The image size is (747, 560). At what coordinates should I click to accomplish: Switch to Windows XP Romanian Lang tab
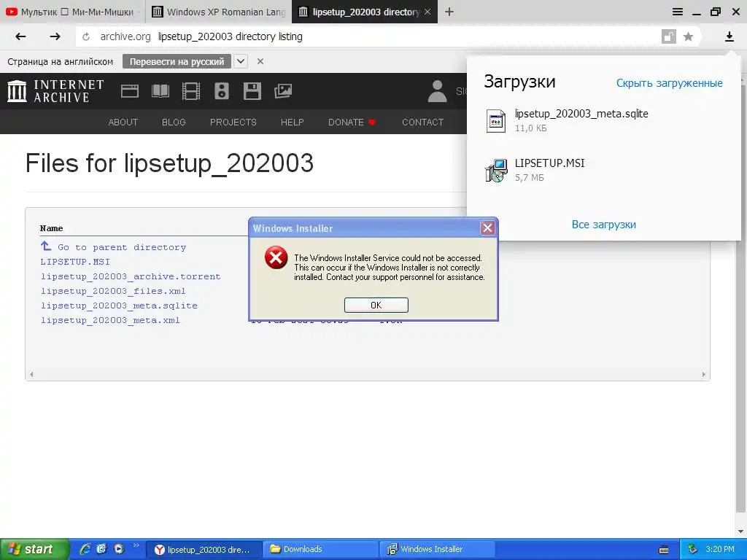(x=218, y=12)
